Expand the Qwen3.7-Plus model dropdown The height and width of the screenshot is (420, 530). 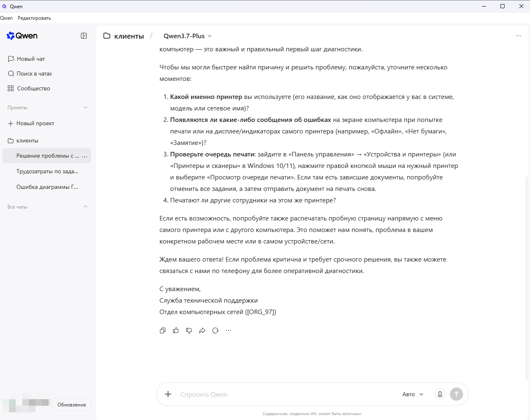click(188, 36)
